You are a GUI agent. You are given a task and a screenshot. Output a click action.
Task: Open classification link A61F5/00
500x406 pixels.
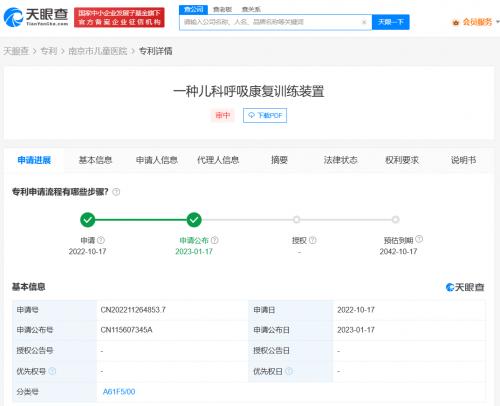click(119, 392)
